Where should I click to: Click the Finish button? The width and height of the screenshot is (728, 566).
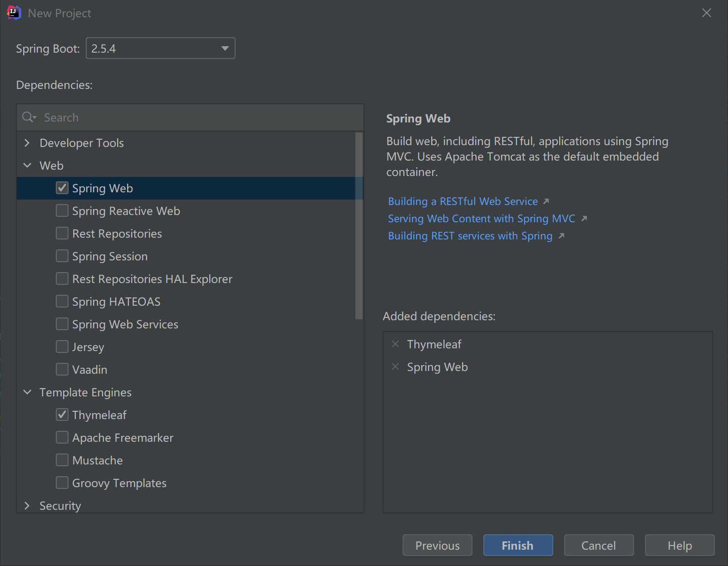tap(518, 545)
